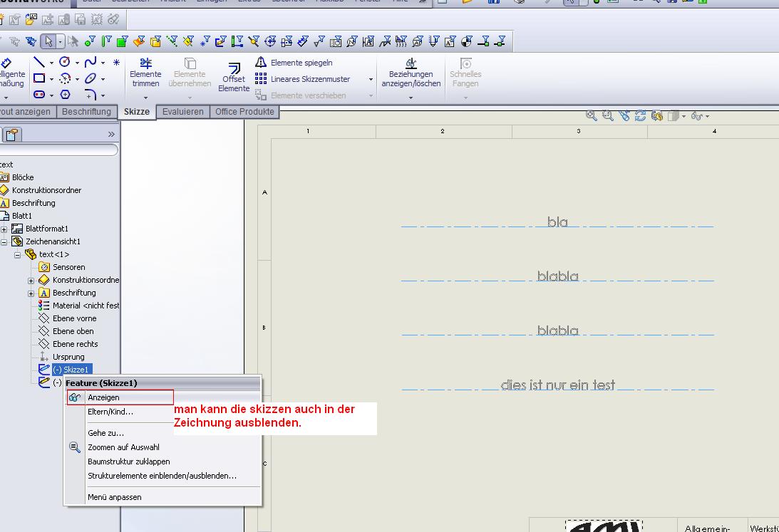
Task: Select the Ellipse sketch tool
Action: point(91,78)
